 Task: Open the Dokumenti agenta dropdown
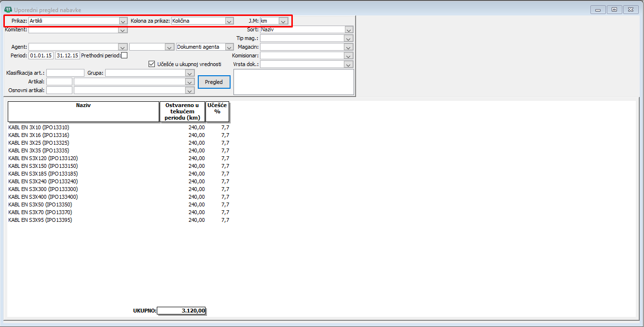229,47
